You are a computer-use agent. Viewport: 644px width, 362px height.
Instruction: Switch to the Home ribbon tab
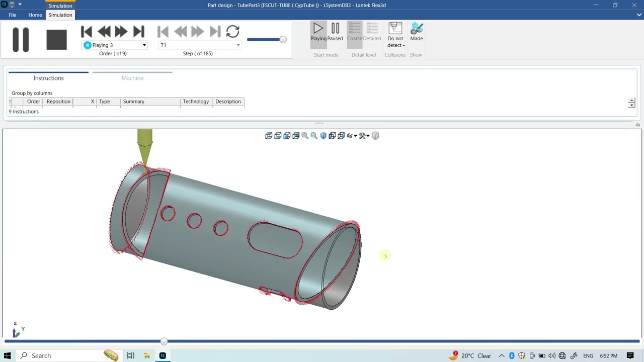click(x=35, y=15)
